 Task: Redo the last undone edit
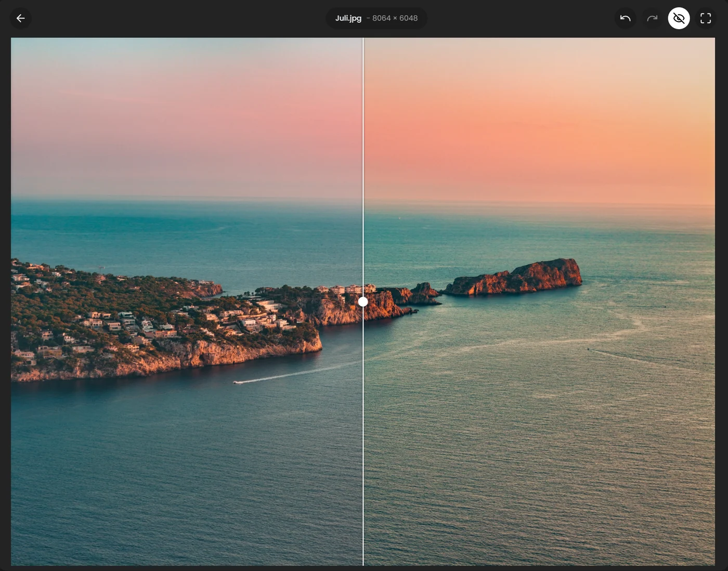652,18
